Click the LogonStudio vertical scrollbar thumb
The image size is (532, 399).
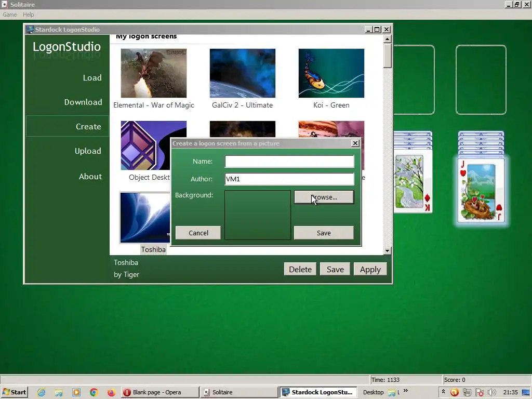point(387,56)
